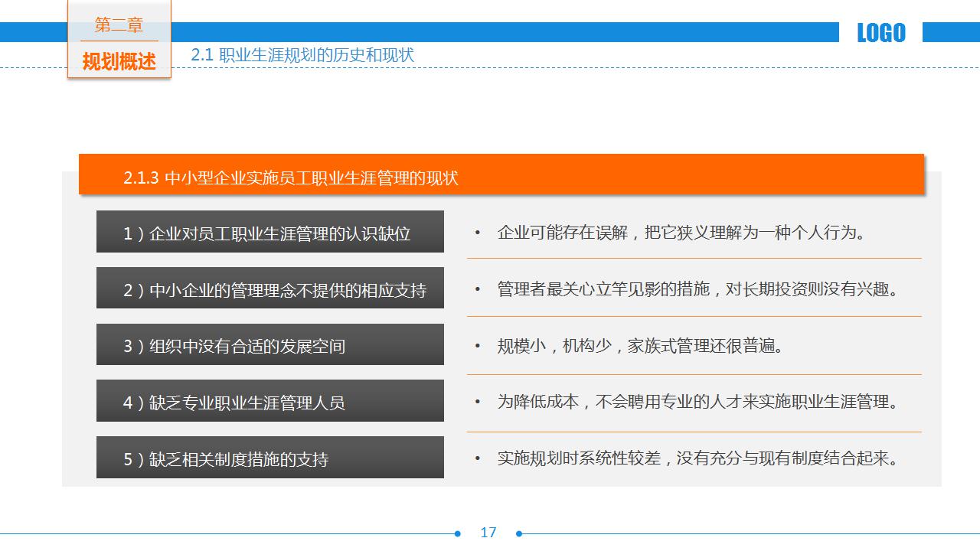Click the box 3）组织中没有合适的发展空间
The height and width of the screenshot is (551, 980).
click(x=269, y=344)
